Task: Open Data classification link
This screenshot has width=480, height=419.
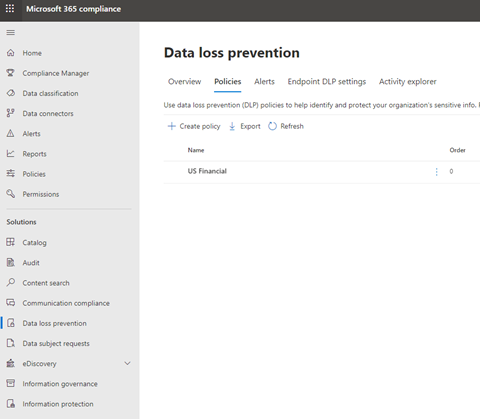Action: 50,93
